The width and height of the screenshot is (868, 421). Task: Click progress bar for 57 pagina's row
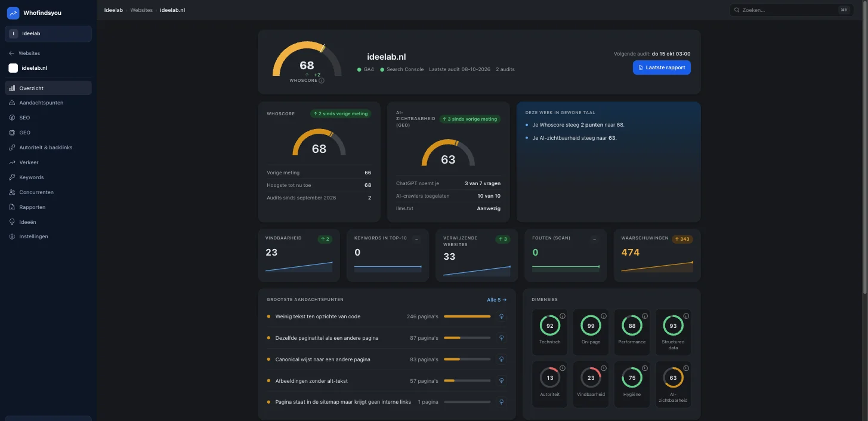point(467,381)
